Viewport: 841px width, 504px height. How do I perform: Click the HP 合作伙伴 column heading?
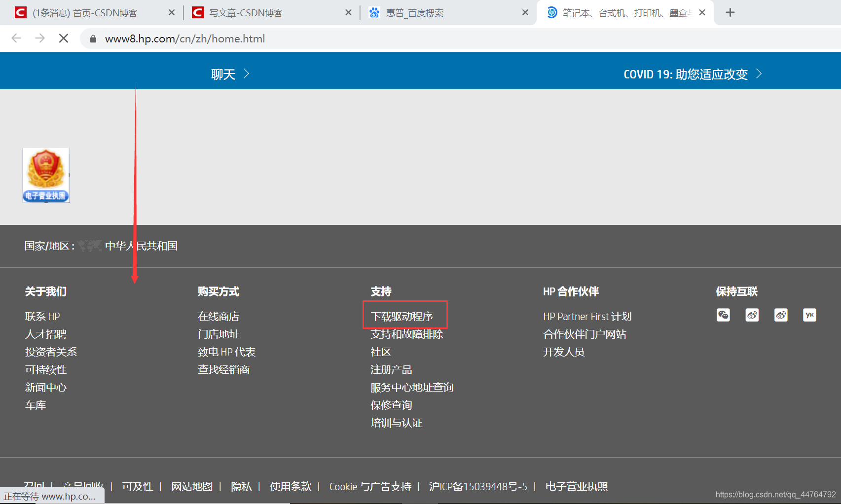coord(571,291)
